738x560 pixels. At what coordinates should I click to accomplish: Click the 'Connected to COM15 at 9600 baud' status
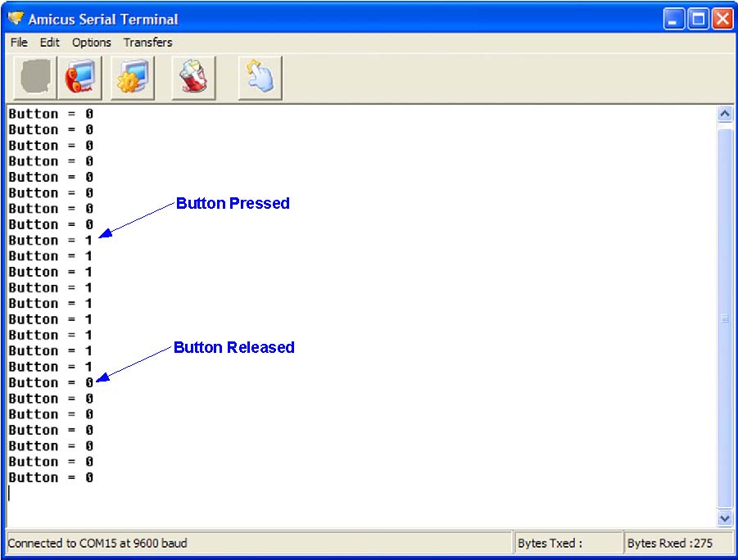pyautogui.click(x=97, y=543)
